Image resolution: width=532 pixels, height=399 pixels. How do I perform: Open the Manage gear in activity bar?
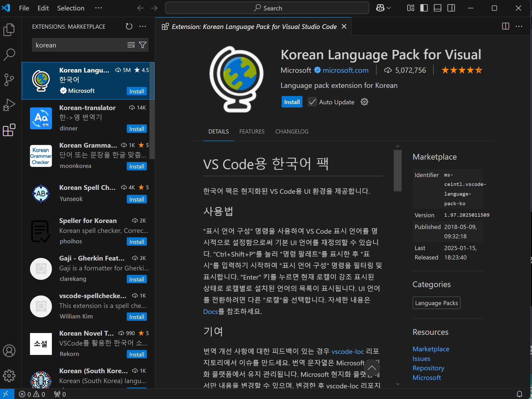click(9, 376)
